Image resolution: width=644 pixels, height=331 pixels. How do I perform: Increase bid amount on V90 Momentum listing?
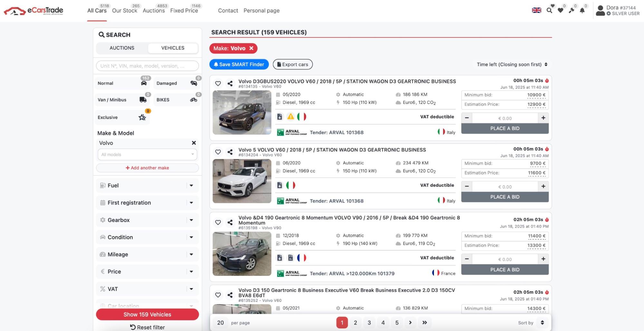pos(543,259)
